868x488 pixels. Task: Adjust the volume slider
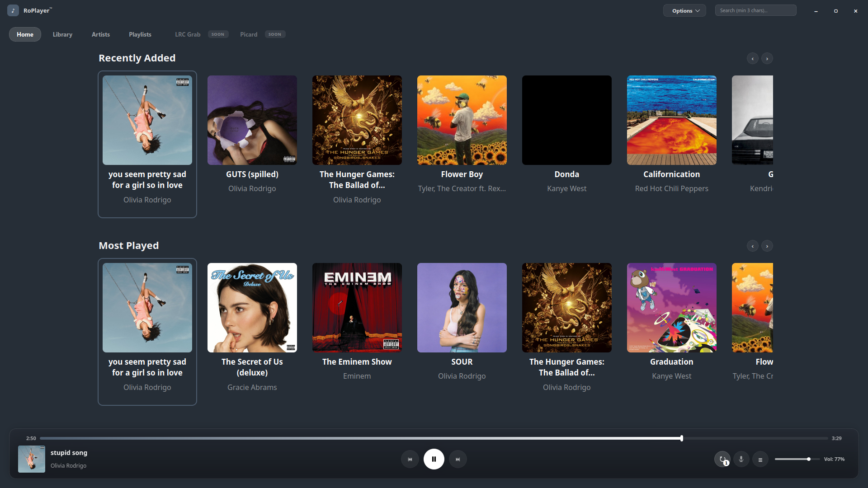click(x=797, y=459)
